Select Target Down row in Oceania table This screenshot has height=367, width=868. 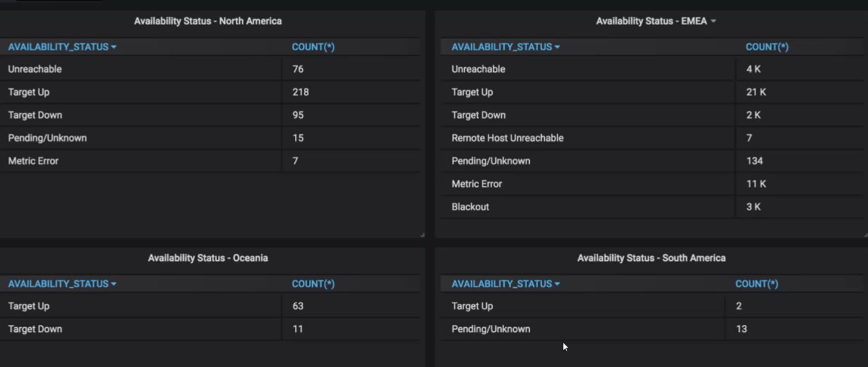(210, 329)
